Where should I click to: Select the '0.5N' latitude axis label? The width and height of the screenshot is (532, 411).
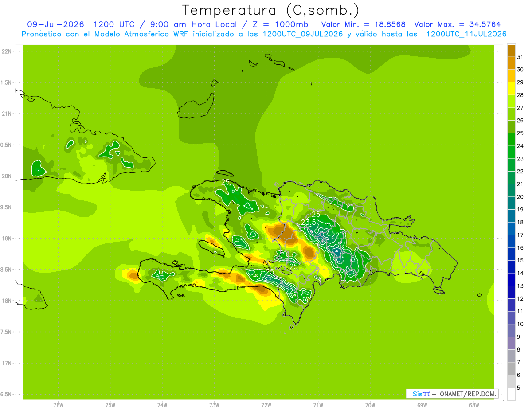[6, 145]
